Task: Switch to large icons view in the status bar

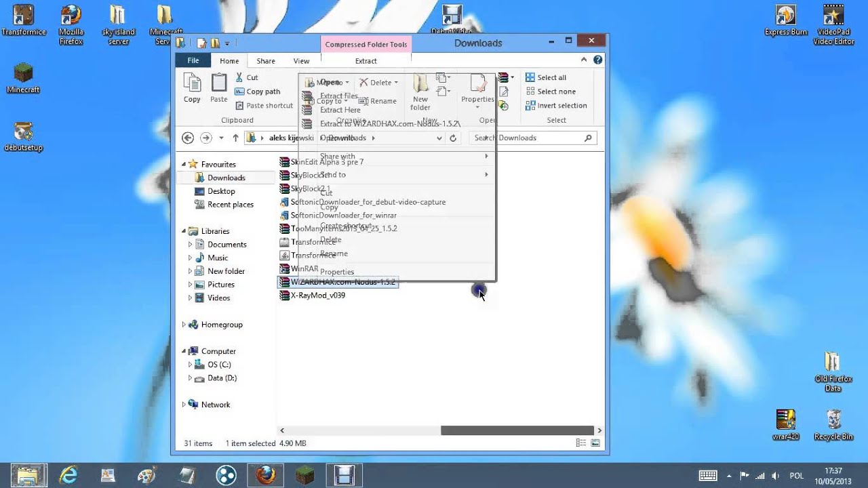Action: tap(595, 443)
